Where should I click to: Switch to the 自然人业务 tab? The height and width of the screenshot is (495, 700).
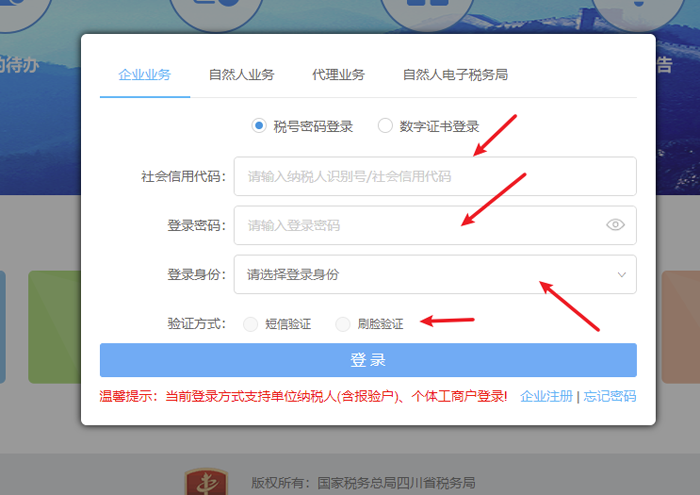click(x=241, y=75)
